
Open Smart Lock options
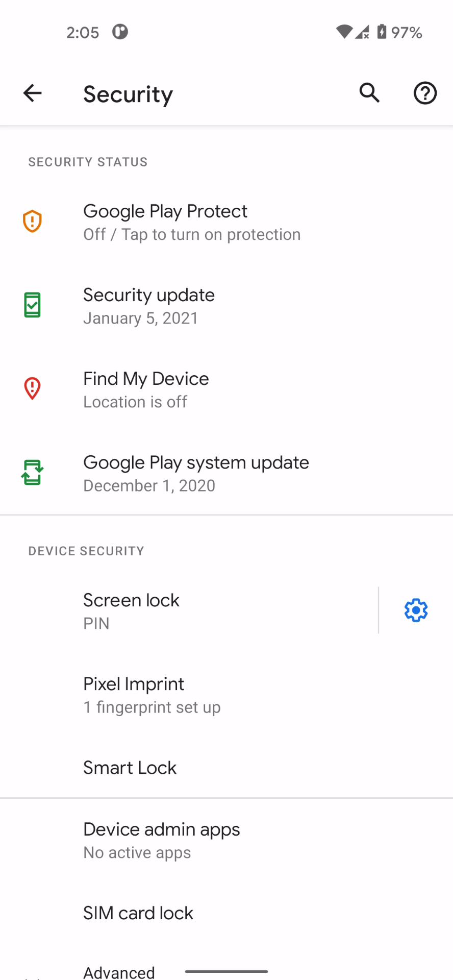(x=130, y=767)
